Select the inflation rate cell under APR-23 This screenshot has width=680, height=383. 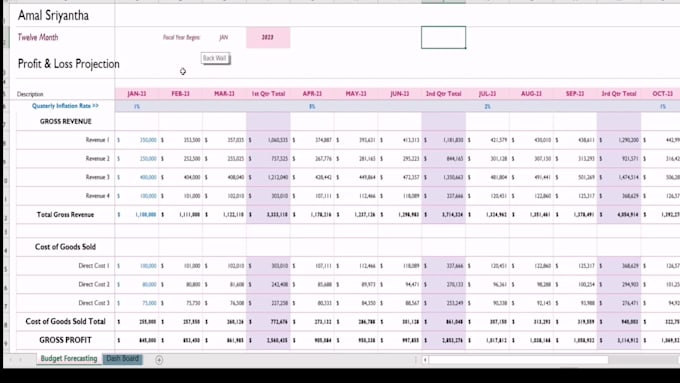point(312,106)
